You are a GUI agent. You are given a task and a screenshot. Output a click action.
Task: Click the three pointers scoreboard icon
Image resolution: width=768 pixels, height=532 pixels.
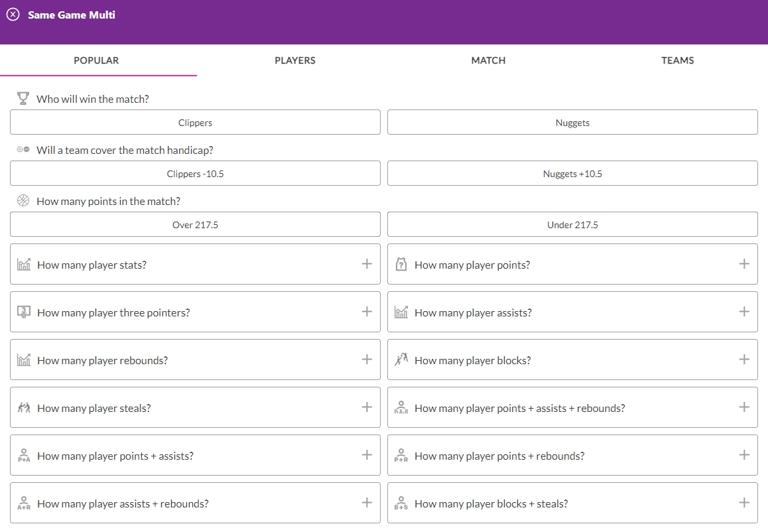tap(24, 312)
